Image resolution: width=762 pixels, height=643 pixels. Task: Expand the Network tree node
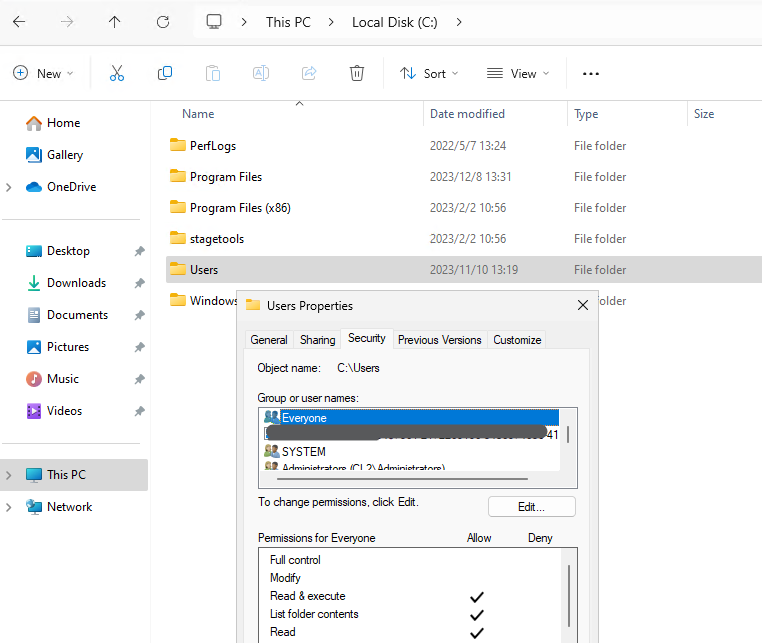(x=8, y=507)
